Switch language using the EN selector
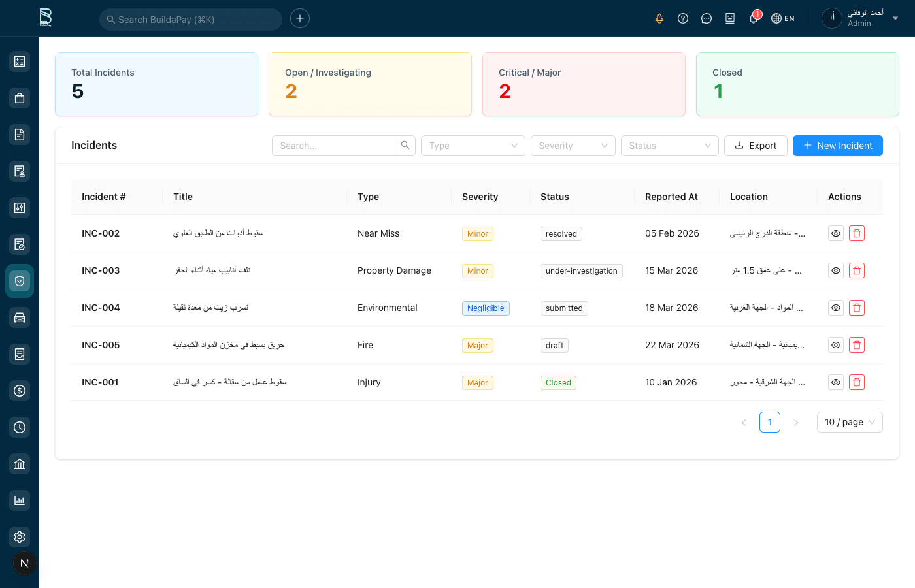This screenshot has width=915, height=588. (783, 18)
